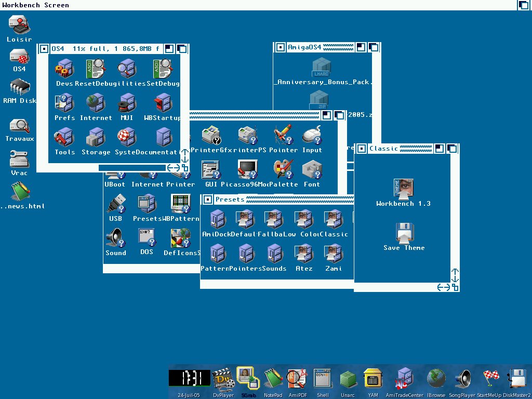Open the Vrac drive icon
This screenshot has height=399, width=532.
[x=19, y=159]
